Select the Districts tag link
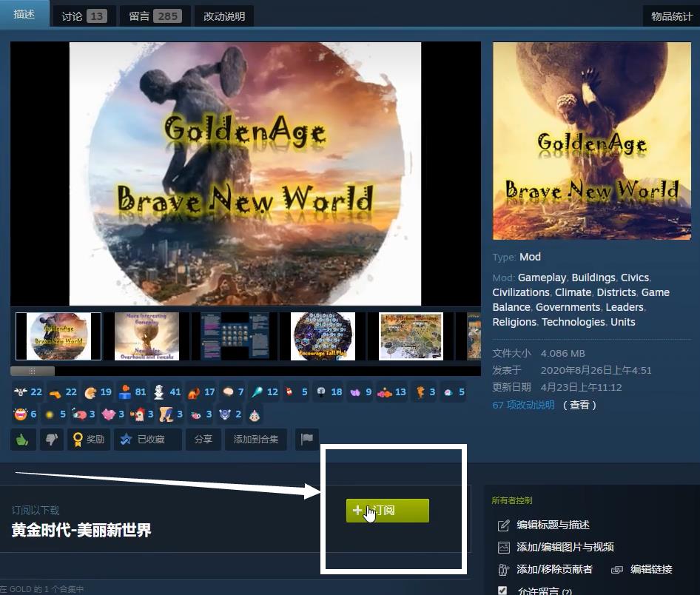The height and width of the screenshot is (595, 700). 616,292
